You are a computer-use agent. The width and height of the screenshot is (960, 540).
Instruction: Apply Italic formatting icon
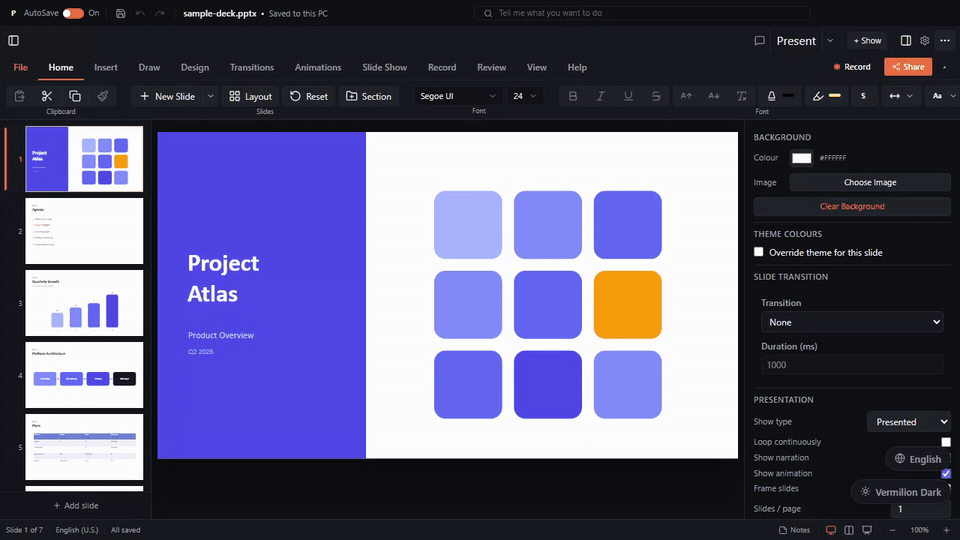(601, 96)
